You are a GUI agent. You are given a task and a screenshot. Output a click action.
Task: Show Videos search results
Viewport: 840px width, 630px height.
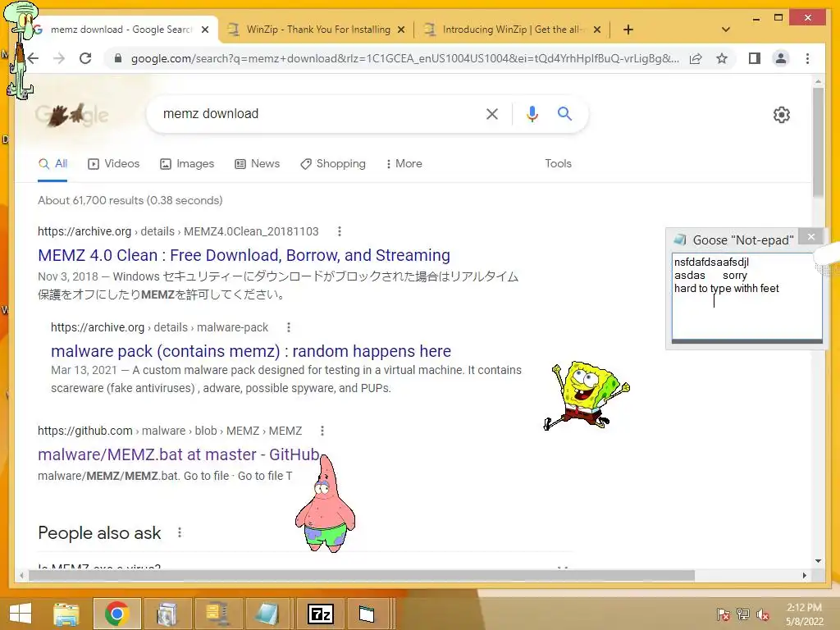coord(113,163)
